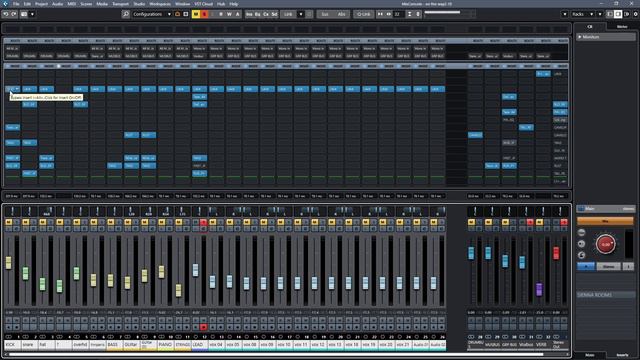Open the Transport menu

point(120,4)
